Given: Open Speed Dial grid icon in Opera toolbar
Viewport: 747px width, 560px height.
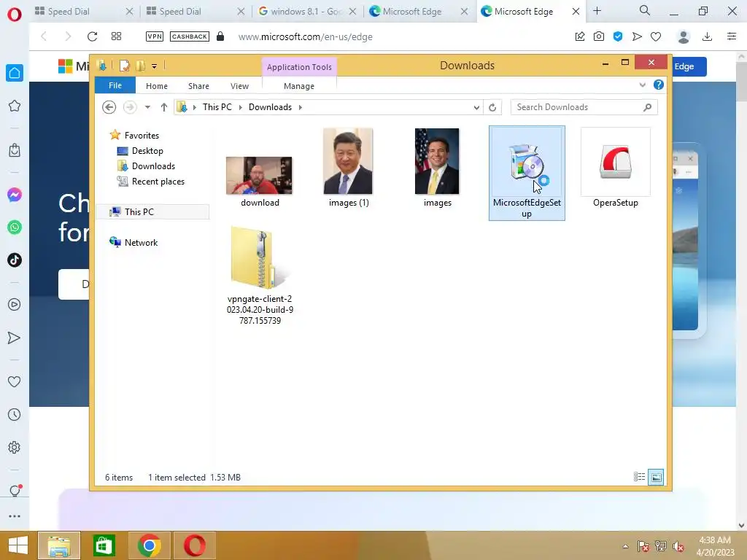Looking at the screenshot, I should point(116,36).
